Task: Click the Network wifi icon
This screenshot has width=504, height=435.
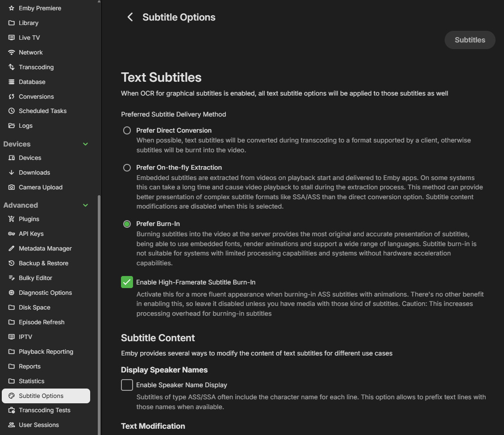Action: click(12, 52)
